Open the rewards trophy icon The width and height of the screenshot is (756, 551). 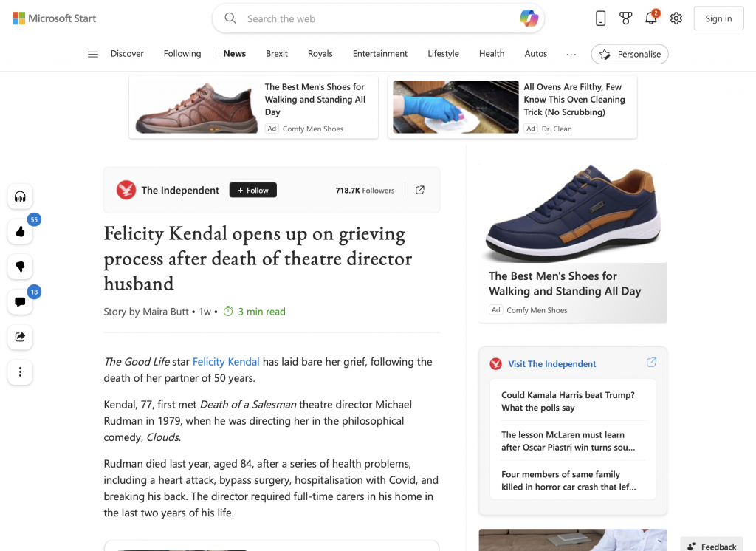[x=625, y=18]
